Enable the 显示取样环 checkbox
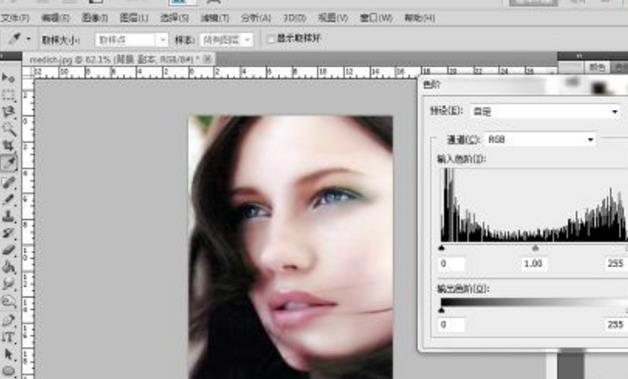The width and height of the screenshot is (628, 379). pos(271,39)
